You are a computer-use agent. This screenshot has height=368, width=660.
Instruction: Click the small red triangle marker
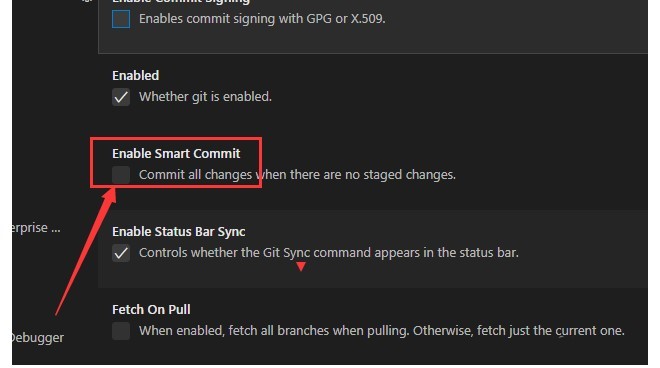[x=301, y=267]
